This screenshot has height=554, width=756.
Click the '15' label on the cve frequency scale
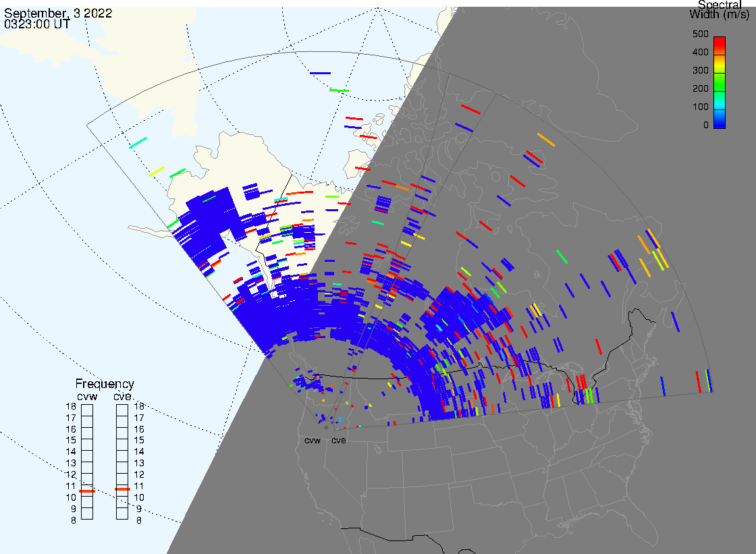coord(139,440)
